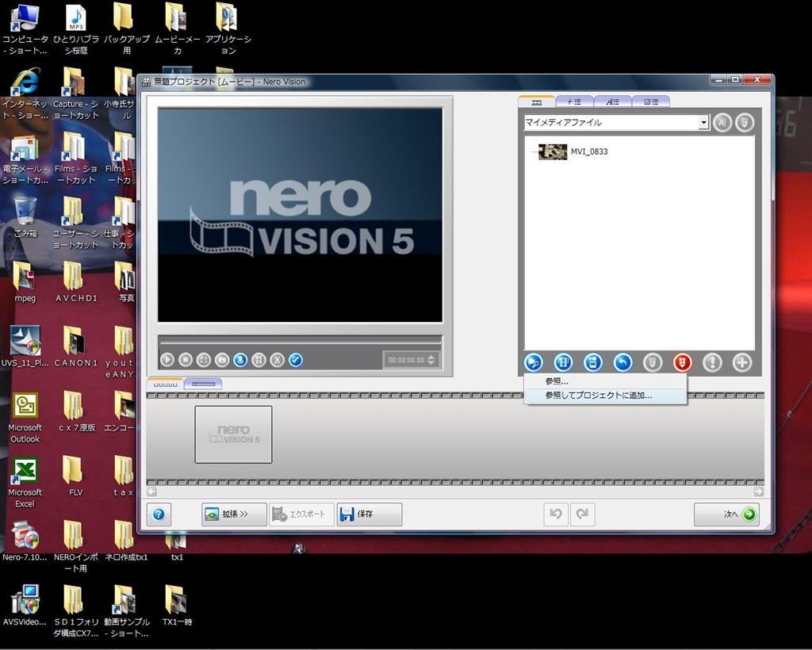The width and height of the screenshot is (812, 650).
Task: Click the 次へ next button
Action: pos(727,514)
